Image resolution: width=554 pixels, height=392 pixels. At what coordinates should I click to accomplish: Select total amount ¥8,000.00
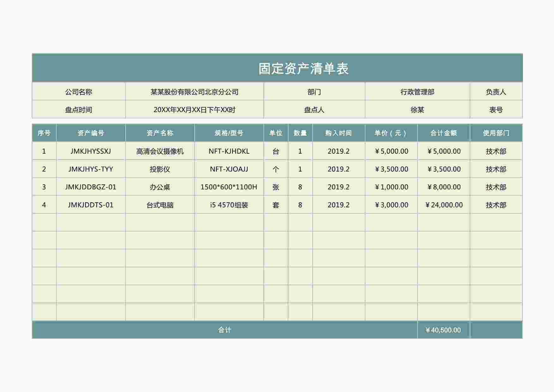click(444, 187)
